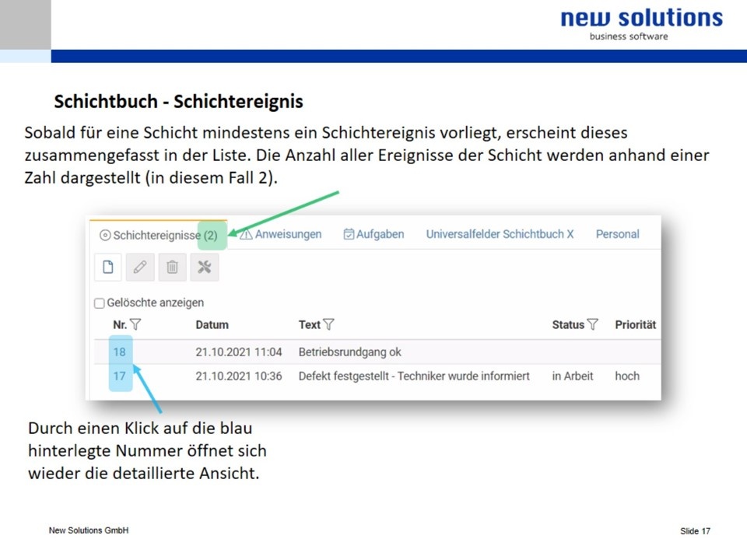The width and height of the screenshot is (747, 560).
Task: Click the pencil edit icon
Action: (x=140, y=268)
